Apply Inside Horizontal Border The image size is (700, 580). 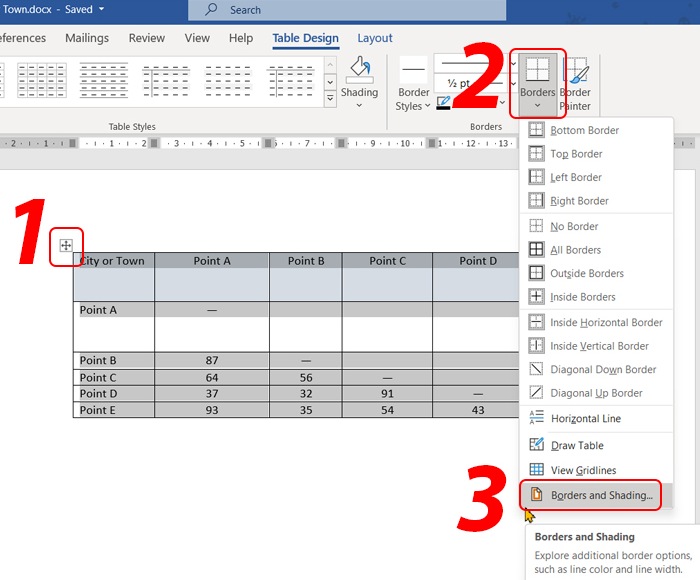click(596, 322)
